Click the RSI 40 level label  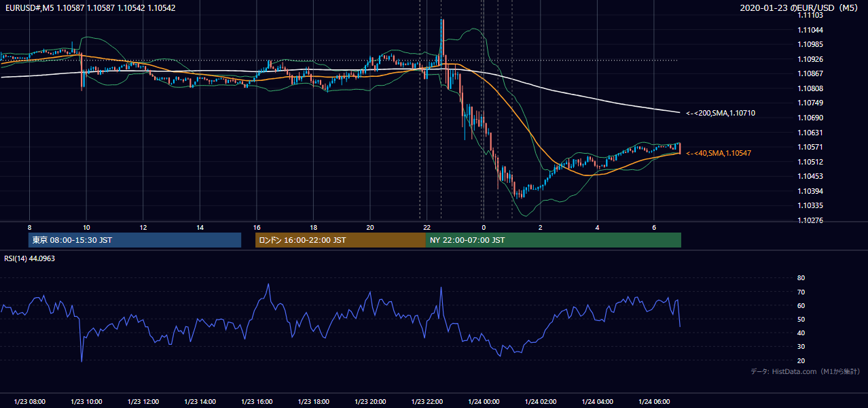coord(801,333)
